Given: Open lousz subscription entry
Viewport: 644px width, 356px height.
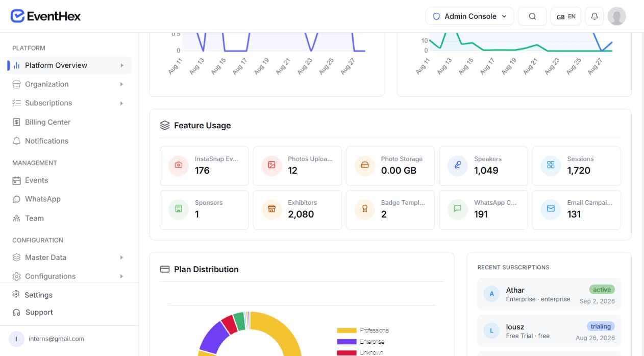Looking at the screenshot, I should pos(549,331).
